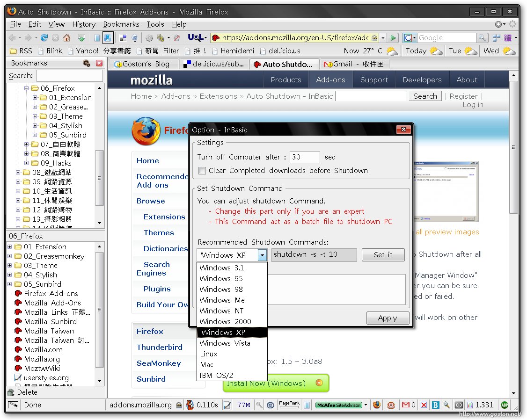Image resolution: width=527 pixels, height=420 pixels.
Task: Select Windows Vista from the dropdown list
Action: click(232, 343)
